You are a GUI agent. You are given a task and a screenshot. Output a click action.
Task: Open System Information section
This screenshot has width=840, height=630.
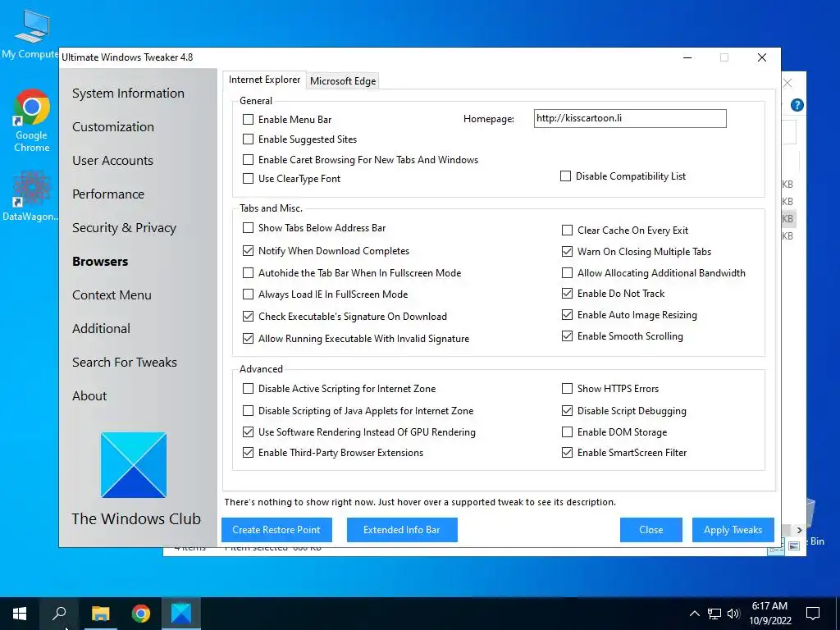(128, 94)
